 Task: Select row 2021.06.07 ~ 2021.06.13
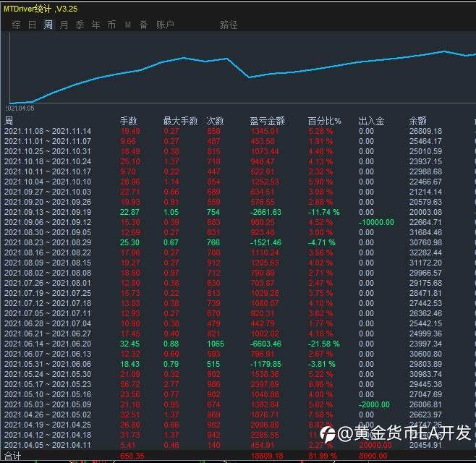coord(238,354)
